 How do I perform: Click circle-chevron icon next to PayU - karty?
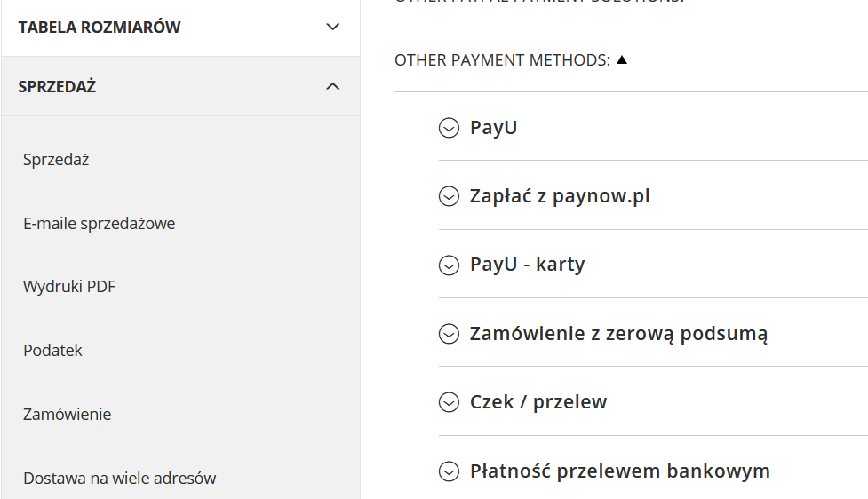tap(449, 265)
